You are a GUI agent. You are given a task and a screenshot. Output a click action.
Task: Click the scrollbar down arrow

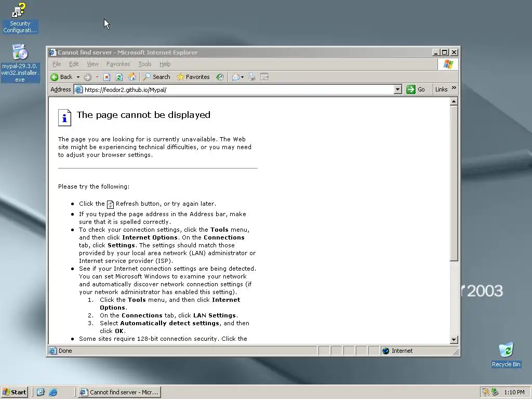point(454,340)
